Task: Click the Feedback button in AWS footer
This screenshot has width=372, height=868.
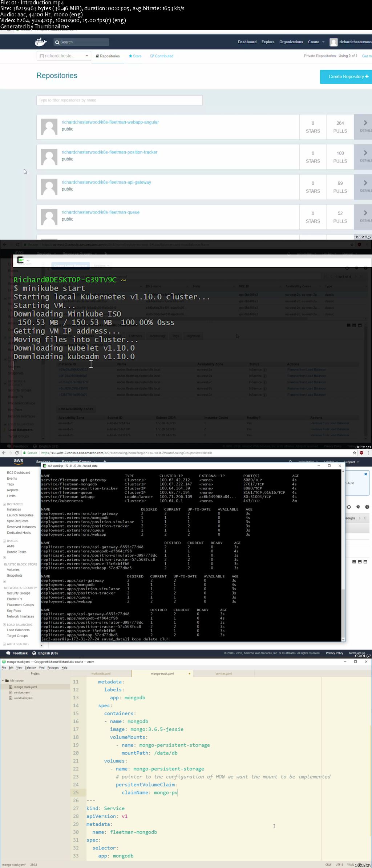Action: pyautogui.click(x=17, y=653)
